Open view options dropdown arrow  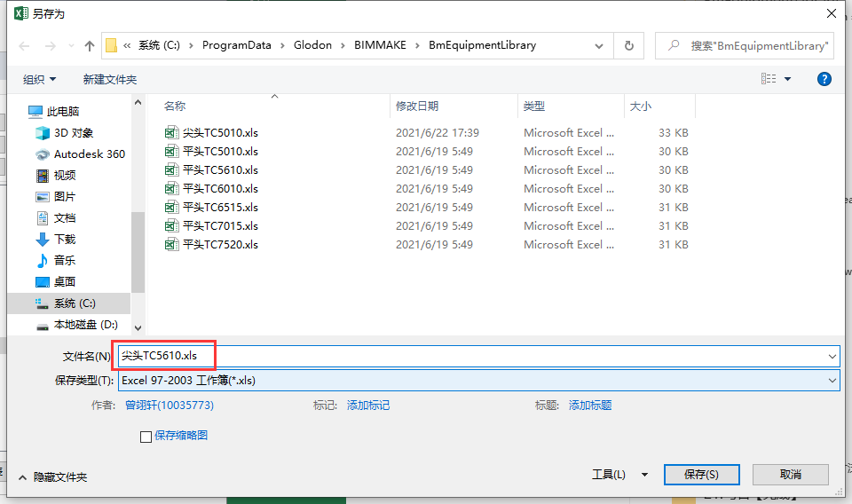(x=788, y=79)
